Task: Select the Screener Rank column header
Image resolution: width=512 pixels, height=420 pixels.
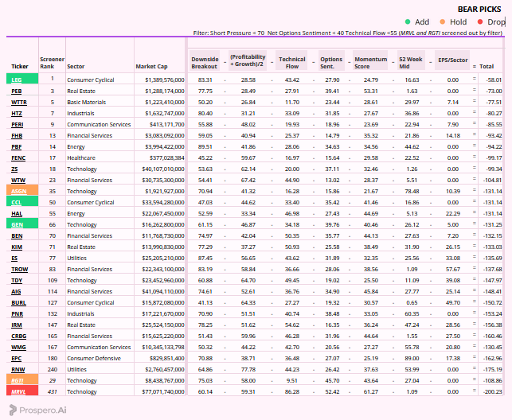Action: pos(52,63)
